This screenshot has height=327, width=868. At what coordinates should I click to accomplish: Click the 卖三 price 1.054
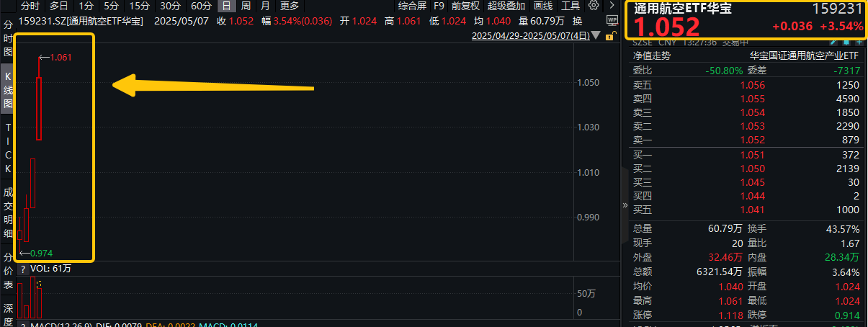752,112
